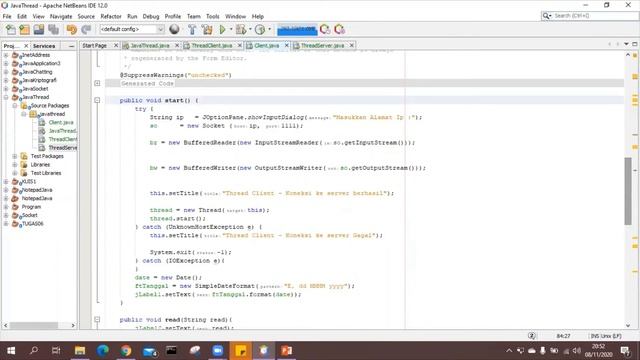The width and height of the screenshot is (640, 360).
Task: Click the editor vertical scrollbar thumb
Action: point(628,191)
